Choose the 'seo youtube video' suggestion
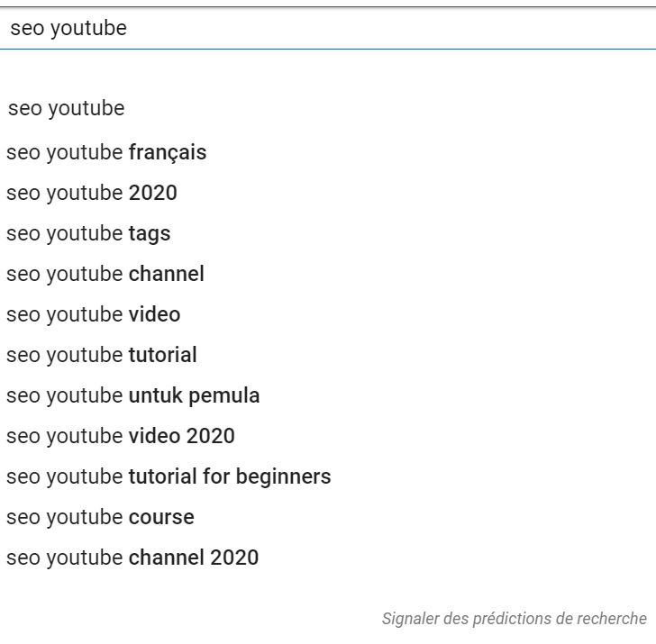This screenshot has width=656, height=644. 94,314
